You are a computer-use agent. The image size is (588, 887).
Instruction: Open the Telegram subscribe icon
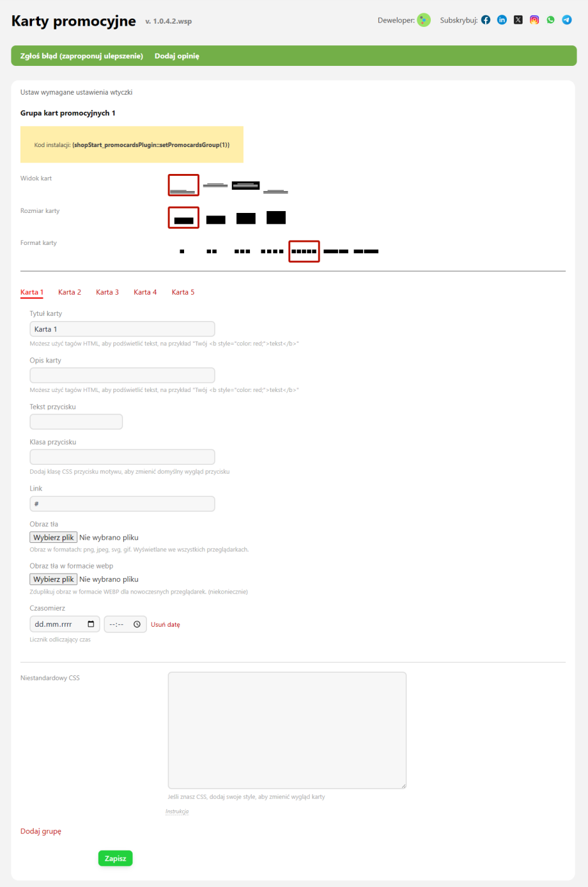point(567,20)
